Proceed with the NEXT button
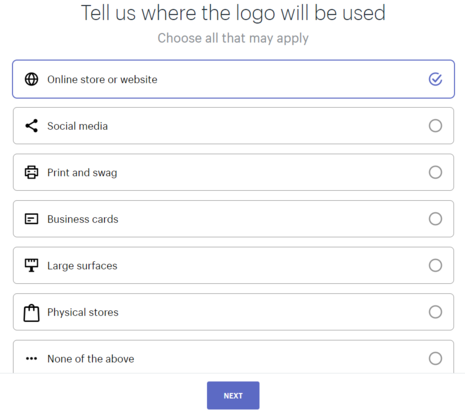Screen dimensions: 465x412 point(233,395)
